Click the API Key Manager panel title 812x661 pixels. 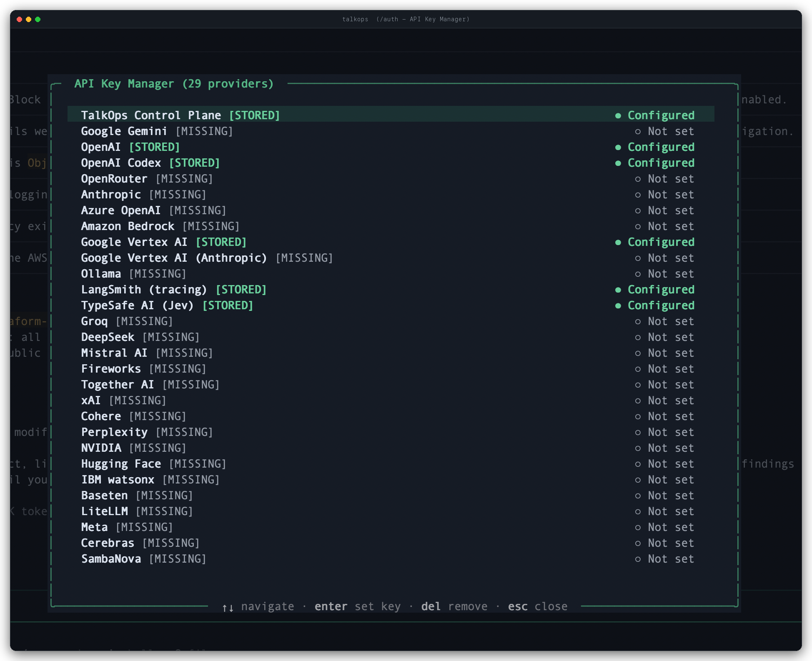(174, 84)
